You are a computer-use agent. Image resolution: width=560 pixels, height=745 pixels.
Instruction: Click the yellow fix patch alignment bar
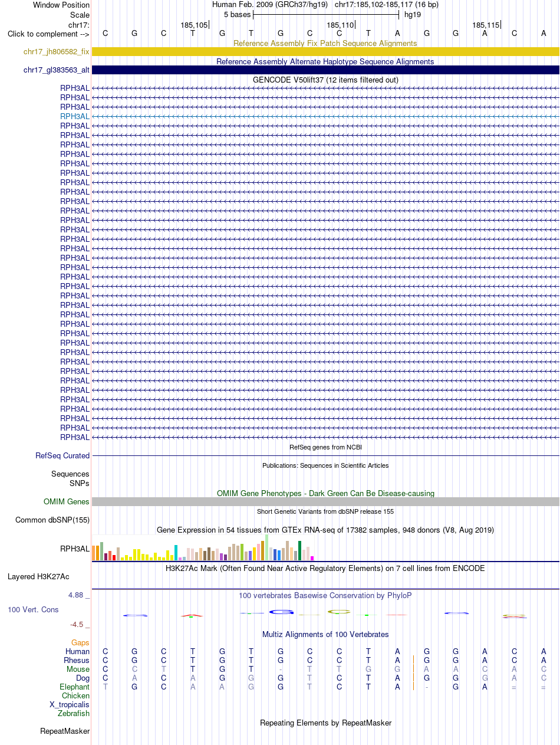coord(325,52)
